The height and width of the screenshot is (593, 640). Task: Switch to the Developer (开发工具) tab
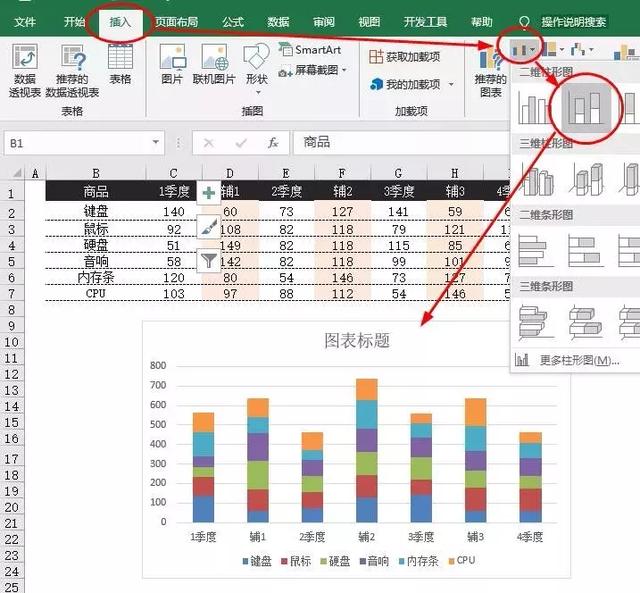tap(425, 22)
